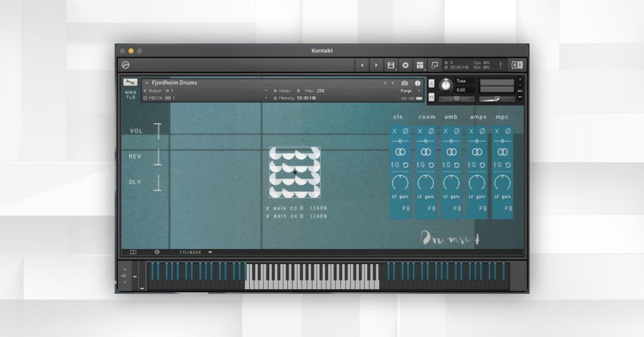Adjust the REV slider
Image resolution: width=644 pixels, height=337 pixels.
(x=157, y=157)
